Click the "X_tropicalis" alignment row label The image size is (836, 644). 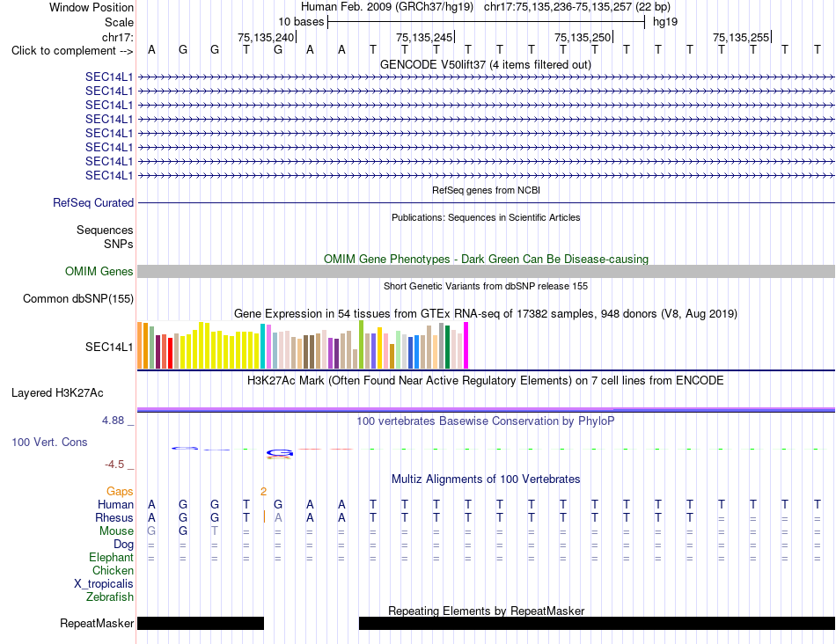104,584
